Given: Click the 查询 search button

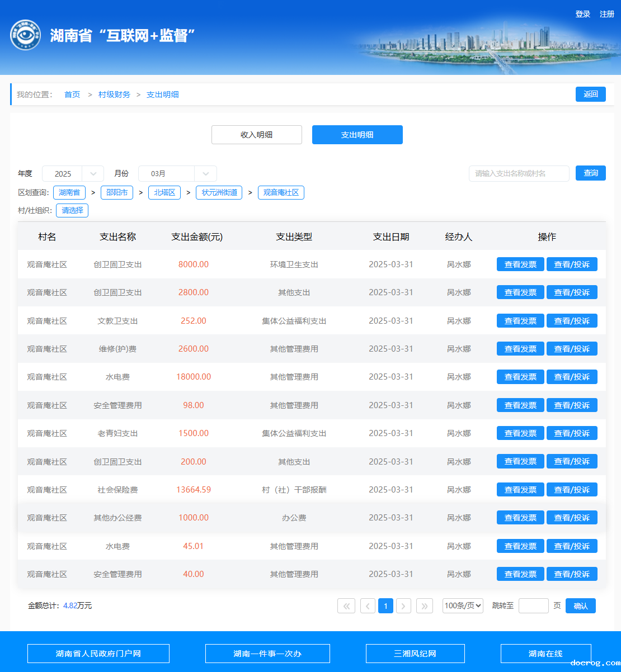Looking at the screenshot, I should (x=590, y=173).
